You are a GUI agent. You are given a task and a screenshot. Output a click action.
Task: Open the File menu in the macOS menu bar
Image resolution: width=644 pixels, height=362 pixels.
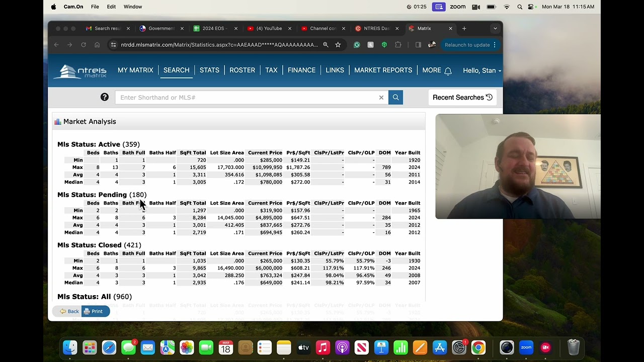[x=95, y=7]
